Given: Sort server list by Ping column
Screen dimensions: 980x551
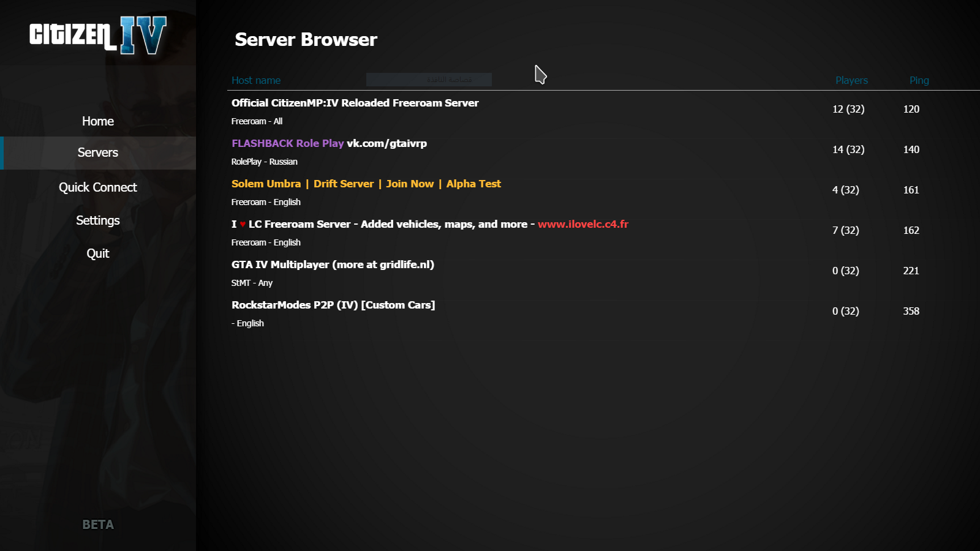Looking at the screenshot, I should tap(919, 80).
